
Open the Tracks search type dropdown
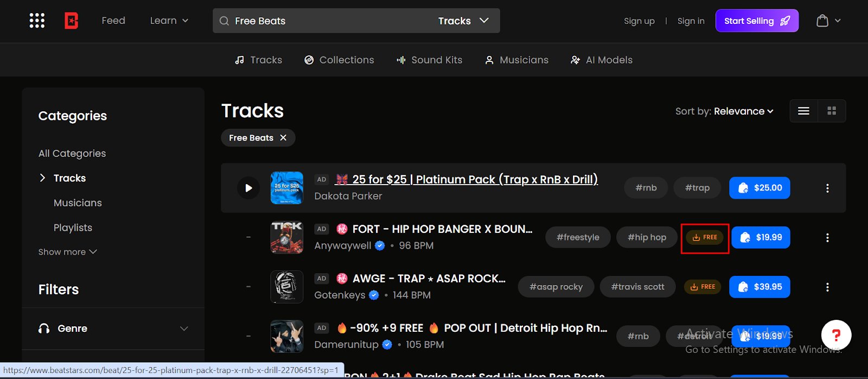(463, 21)
